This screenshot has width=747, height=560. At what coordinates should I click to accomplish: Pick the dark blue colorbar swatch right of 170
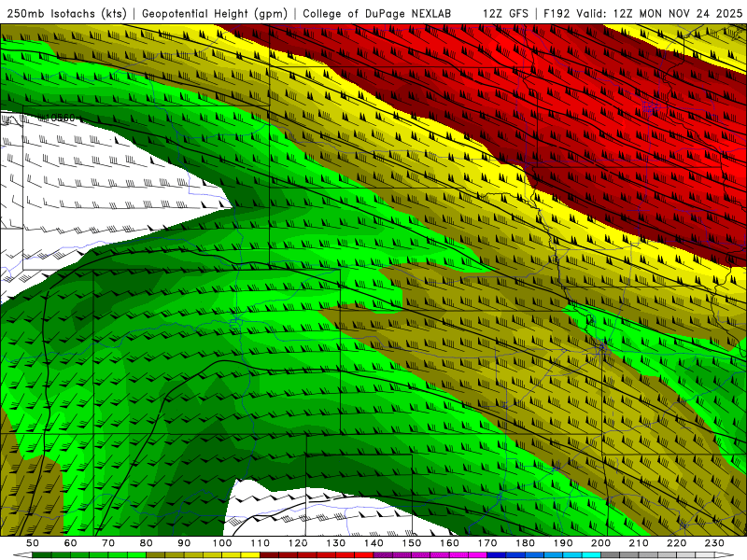point(497,555)
